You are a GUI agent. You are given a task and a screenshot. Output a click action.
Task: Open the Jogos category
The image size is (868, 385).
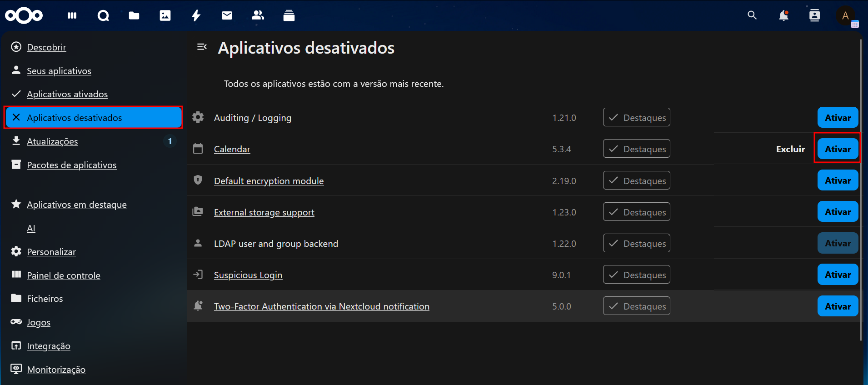39,322
